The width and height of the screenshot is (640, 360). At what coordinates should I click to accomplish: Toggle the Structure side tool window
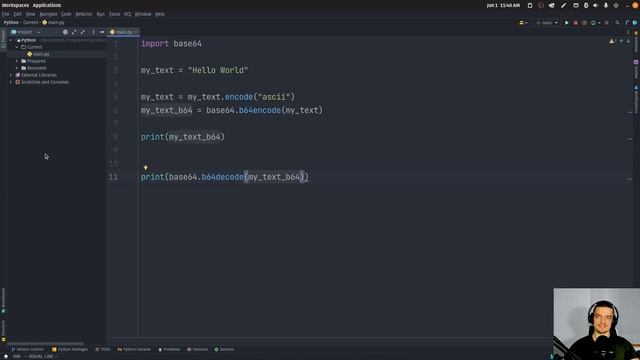click(x=3, y=331)
